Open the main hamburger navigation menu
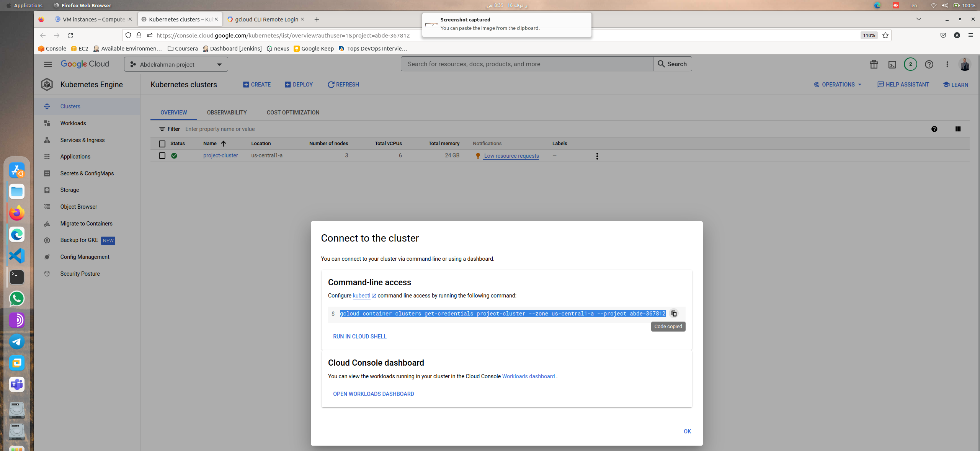980x451 pixels. [x=48, y=64]
